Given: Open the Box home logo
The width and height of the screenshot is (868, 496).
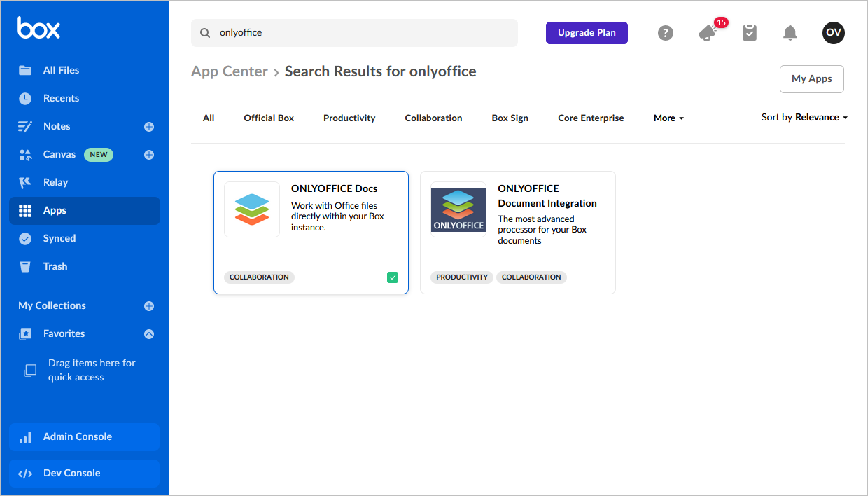Looking at the screenshot, I should coord(38,27).
